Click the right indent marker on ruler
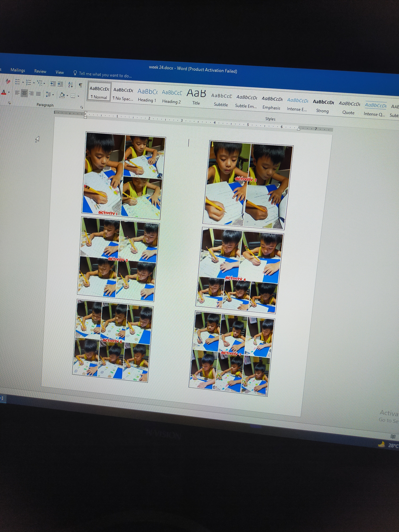399x532 pixels. pos(298,129)
